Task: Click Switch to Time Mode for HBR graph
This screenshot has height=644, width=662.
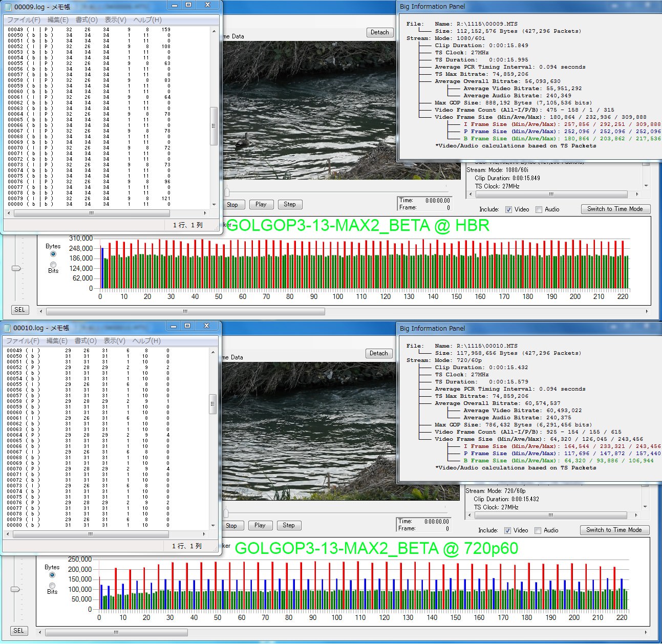Action: pos(615,209)
